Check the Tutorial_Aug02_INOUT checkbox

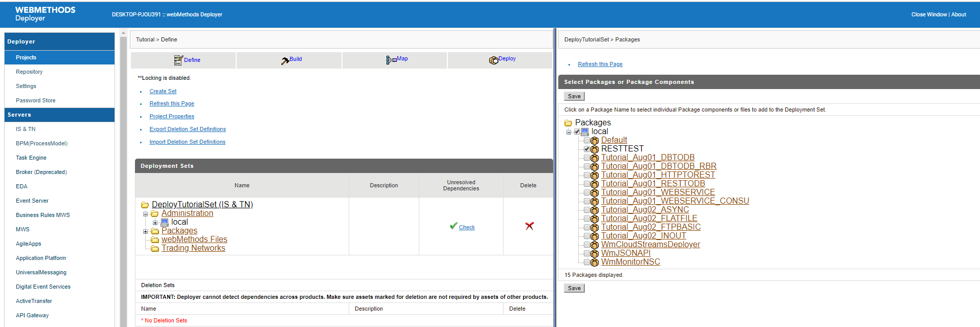(x=587, y=236)
